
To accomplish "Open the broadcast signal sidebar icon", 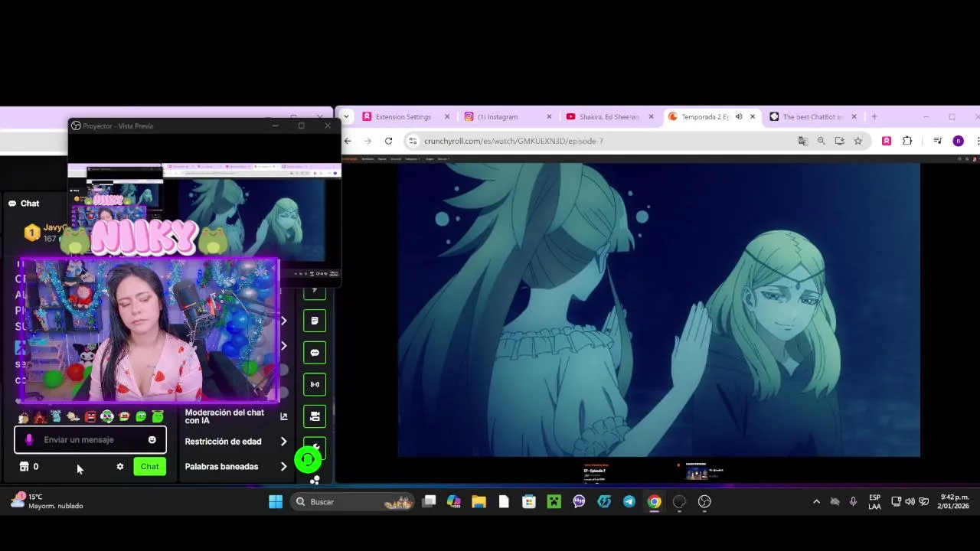I will (315, 384).
